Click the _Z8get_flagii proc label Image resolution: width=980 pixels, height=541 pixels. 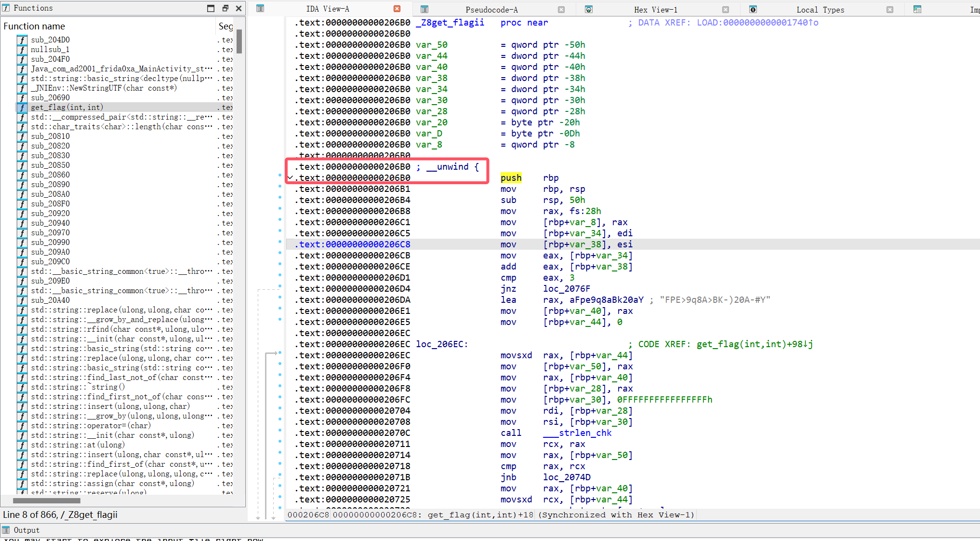pyautogui.click(x=450, y=22)
